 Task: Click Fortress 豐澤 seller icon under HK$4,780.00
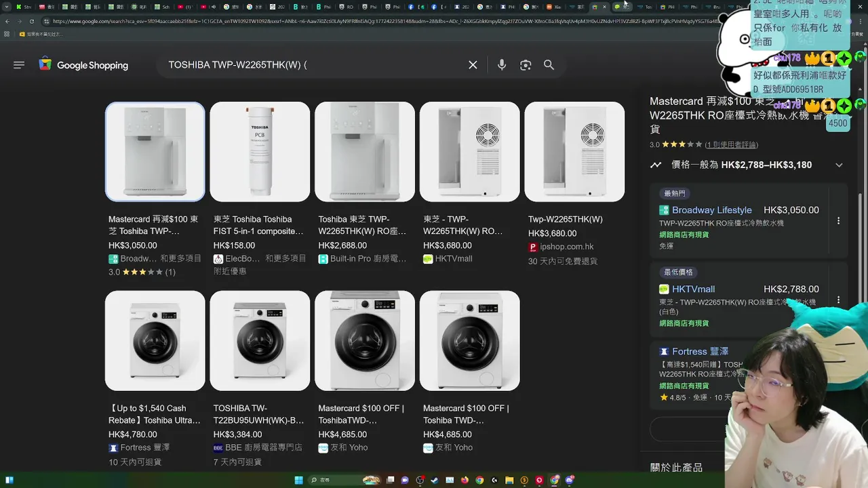113,448
